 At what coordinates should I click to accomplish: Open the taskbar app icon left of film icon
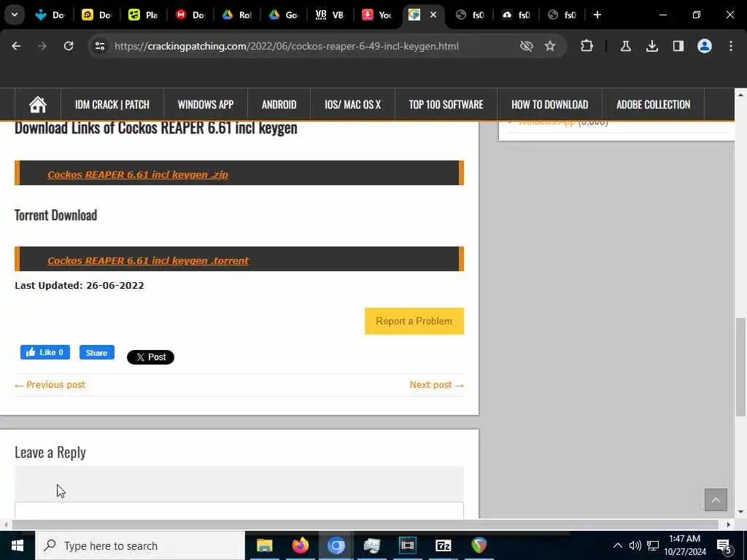tap(371, 545)
